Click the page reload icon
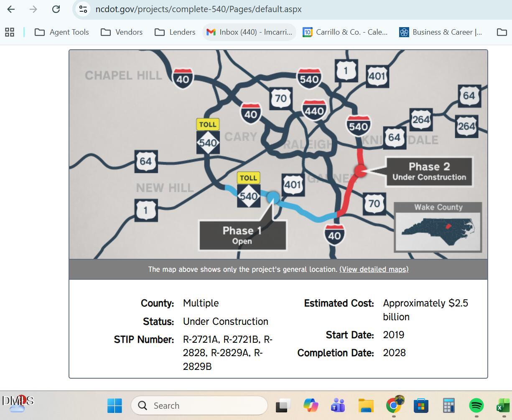The height and width of the screenshot is (420, 512). (56, 9)
